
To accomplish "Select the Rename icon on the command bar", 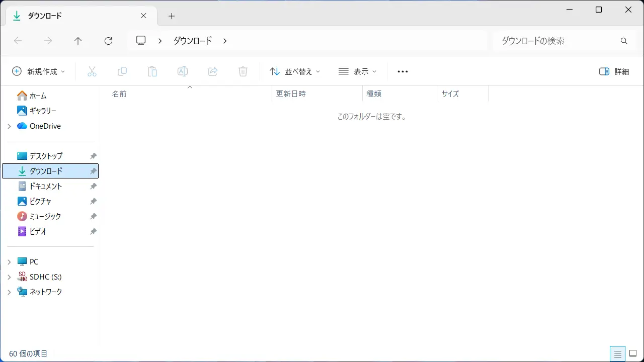I will tap(183, 71).
